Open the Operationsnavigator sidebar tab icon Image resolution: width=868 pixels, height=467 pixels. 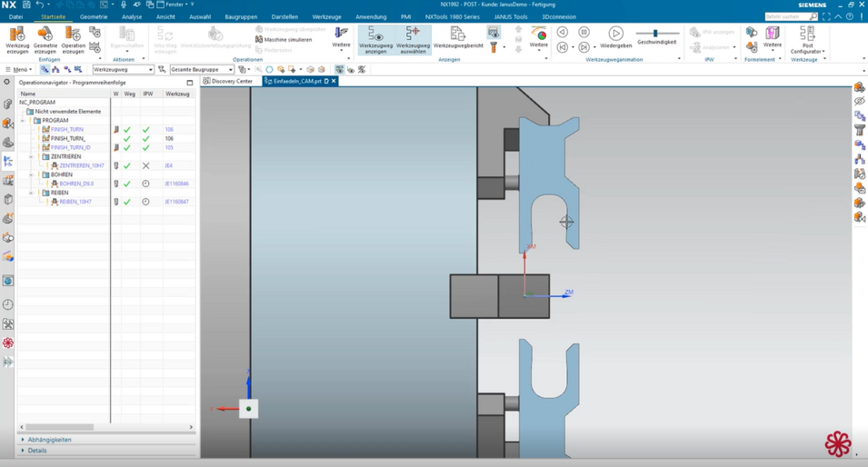pos(8,162)
